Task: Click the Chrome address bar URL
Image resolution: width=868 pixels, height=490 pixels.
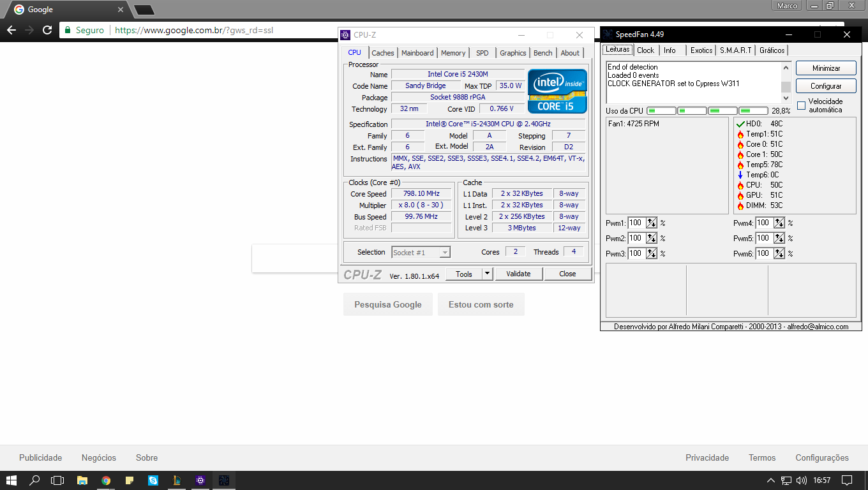Action: click(x=194, y=30)
